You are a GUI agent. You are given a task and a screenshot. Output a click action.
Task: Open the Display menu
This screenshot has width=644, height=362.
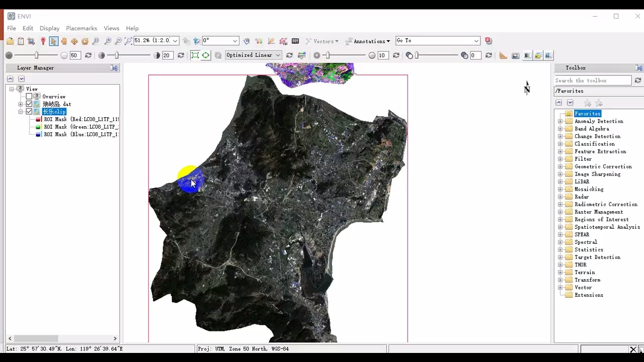pyautogui.click(x=49, y=28)
